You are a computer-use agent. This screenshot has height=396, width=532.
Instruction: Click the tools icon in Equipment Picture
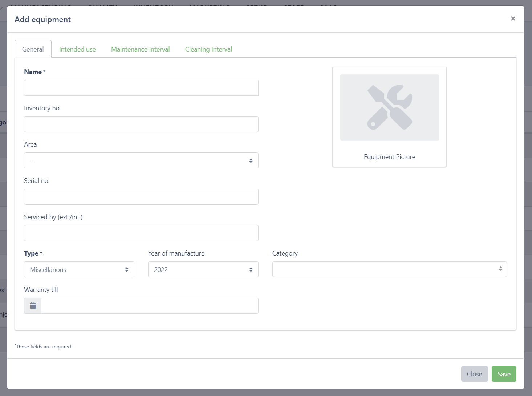pyautogui.click(x=389, y=107)
